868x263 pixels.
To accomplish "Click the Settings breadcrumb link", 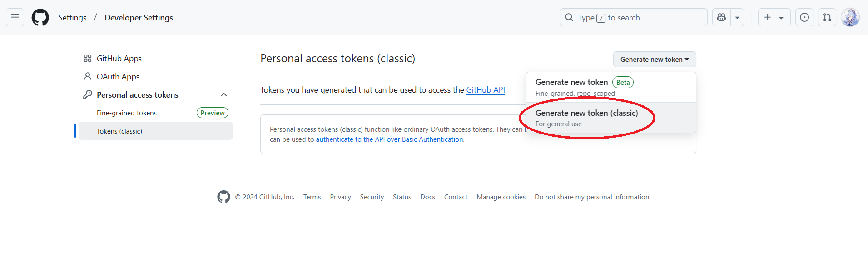I will click(72, 17).
